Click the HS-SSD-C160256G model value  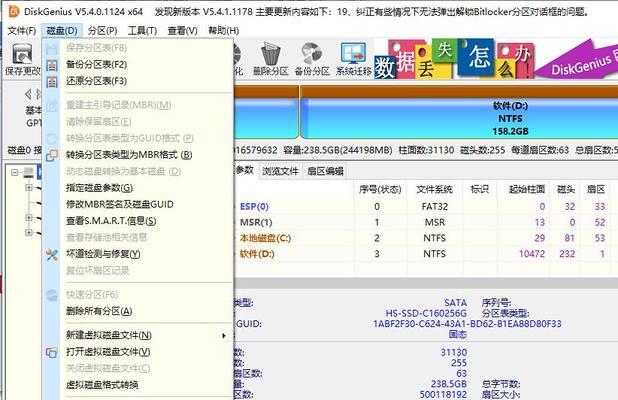[426, 313]
